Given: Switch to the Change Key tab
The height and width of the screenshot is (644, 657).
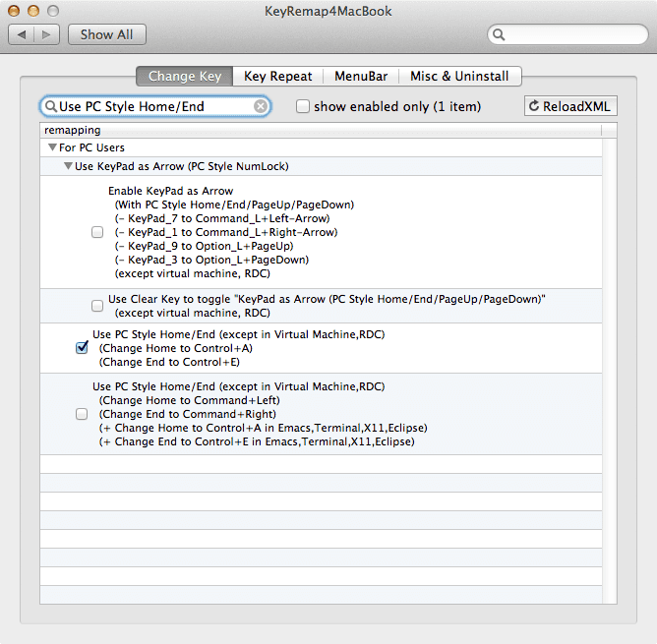Looking at the screenshot, I should click(x=184, y=77).
